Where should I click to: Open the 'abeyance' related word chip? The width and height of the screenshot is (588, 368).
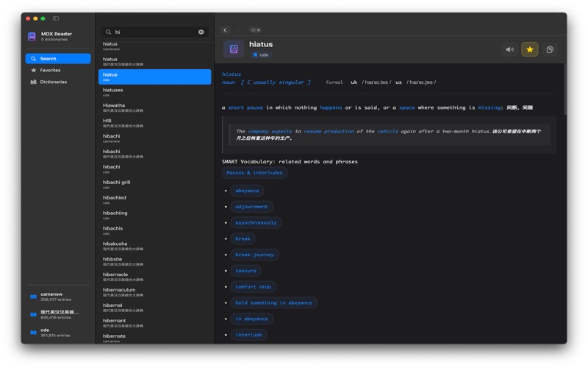click(247, 191)
